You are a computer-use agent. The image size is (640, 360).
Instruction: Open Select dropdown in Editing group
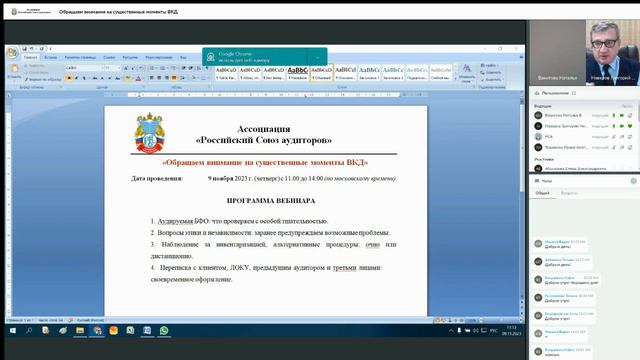pos(491,79)
